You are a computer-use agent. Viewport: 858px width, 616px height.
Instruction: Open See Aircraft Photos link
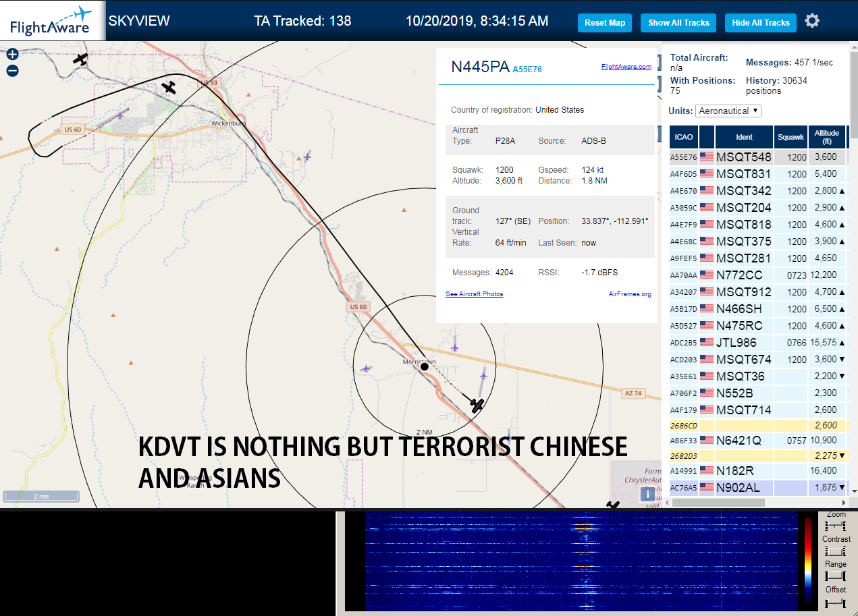[474, 294]
